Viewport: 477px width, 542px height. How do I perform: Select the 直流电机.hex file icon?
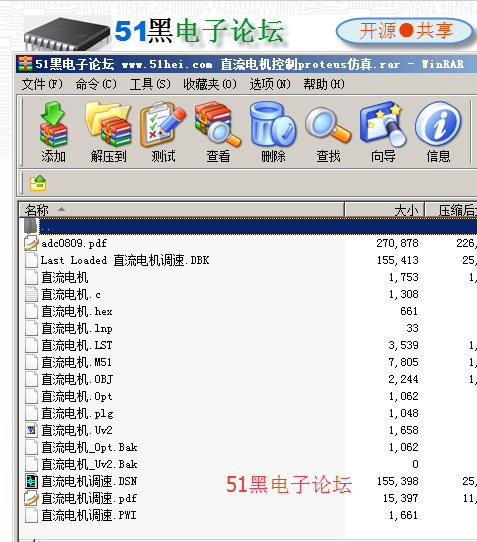pos(31,311)
